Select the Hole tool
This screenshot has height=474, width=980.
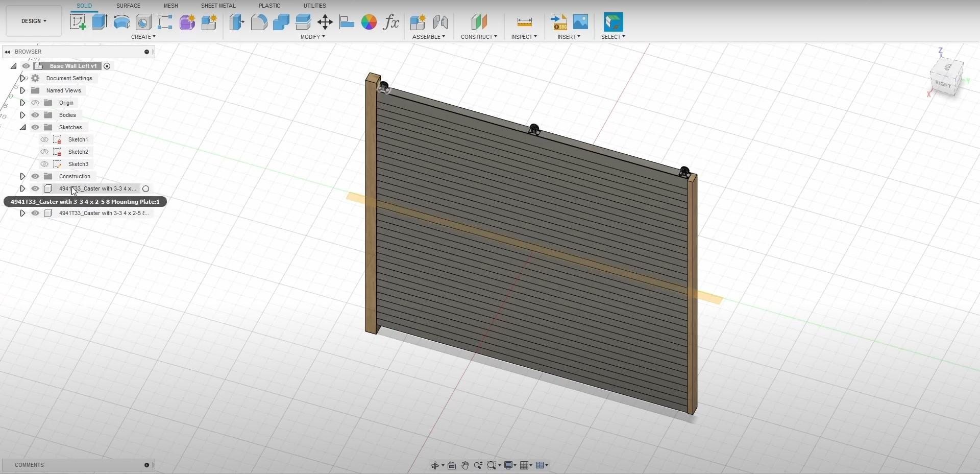click(x=143, y=22)
